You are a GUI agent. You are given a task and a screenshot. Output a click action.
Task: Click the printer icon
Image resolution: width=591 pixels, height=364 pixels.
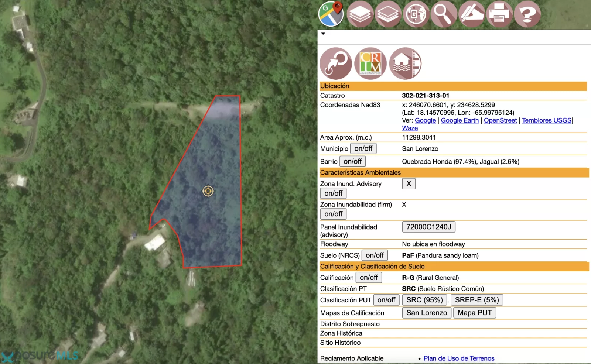pos(499,14)
